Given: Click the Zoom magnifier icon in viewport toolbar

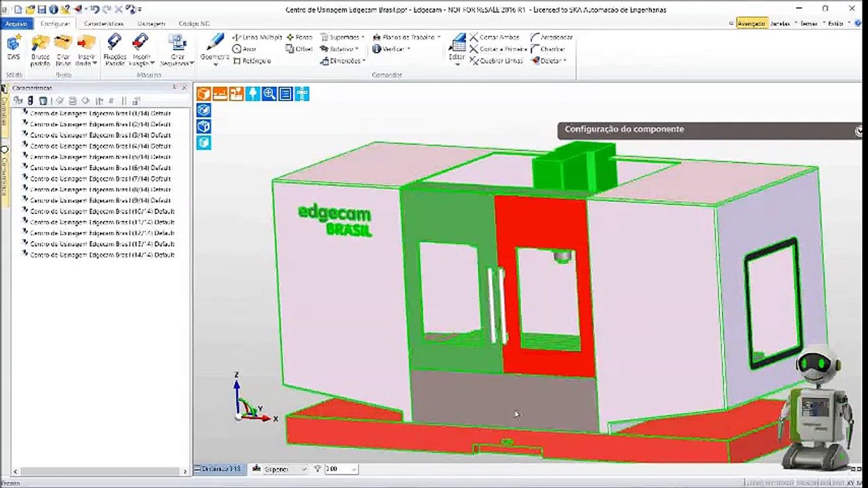Looking at the screenshot, I should tap(269, 94).
